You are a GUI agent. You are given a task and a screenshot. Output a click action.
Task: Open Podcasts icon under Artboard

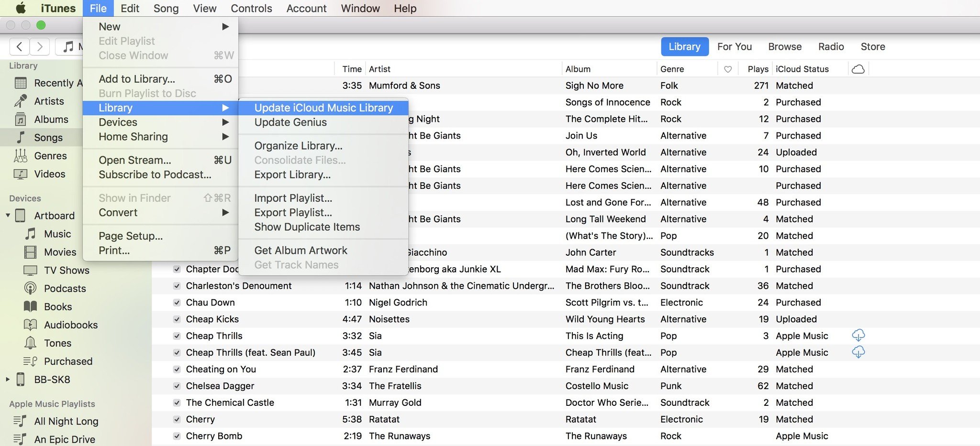point(31,288)
